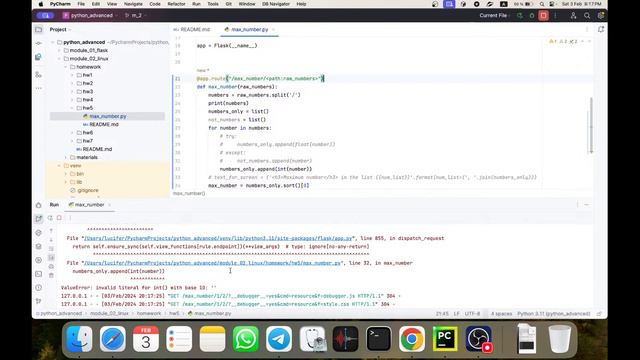The height and width of the screenshot is (360, 640).
Task: Open the Notifications bell icon
Action: 601,29
